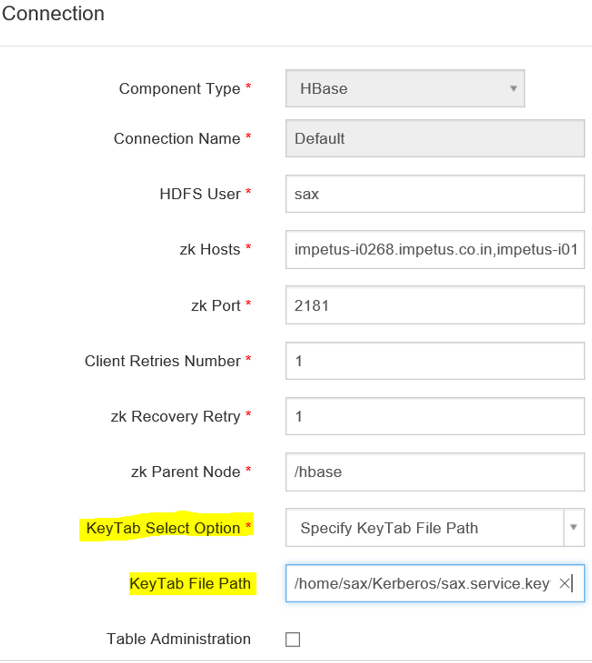The height and width of the screenshot is (663, 592).
Task: Clear the KeyTab File Path field with the X icon
Action: (564, 584)
